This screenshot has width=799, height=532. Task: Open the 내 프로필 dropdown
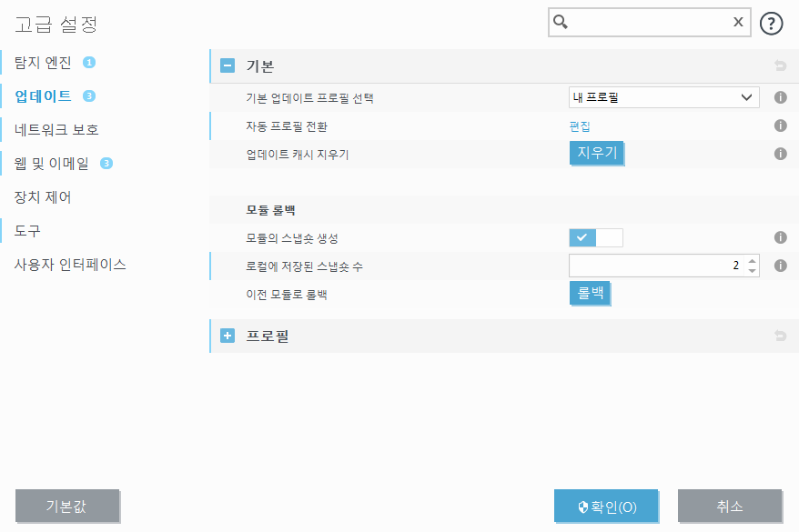pos(663,97)
